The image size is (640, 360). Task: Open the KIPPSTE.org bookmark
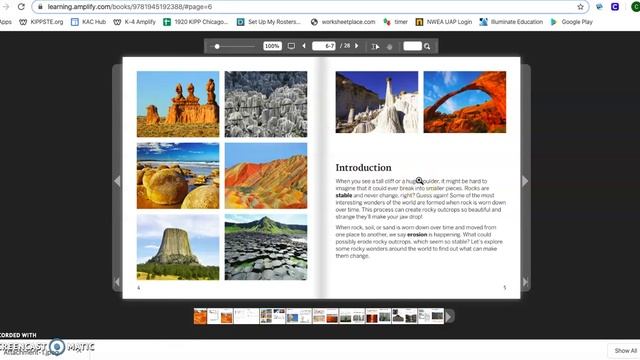(41, 22)
